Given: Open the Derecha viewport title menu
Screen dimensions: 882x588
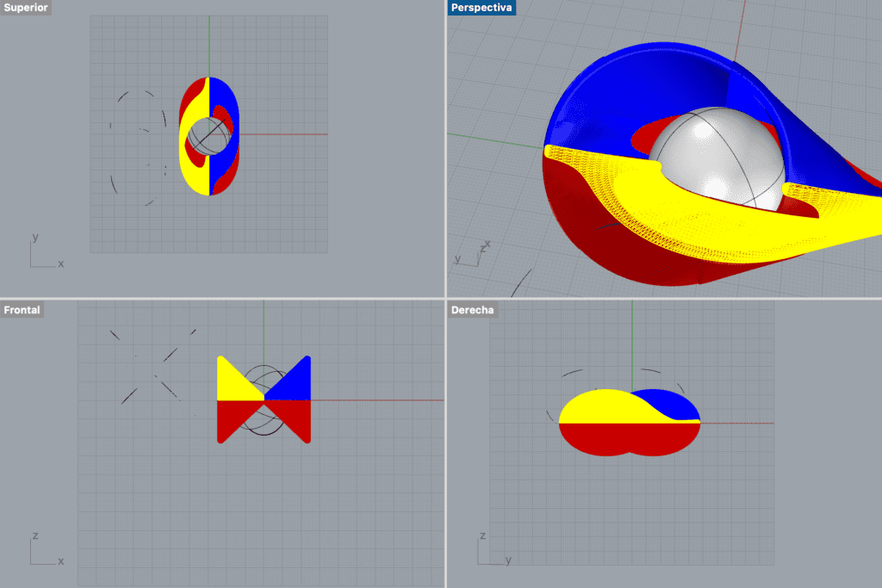Looking at the screenshot, I should pos(472,309).
